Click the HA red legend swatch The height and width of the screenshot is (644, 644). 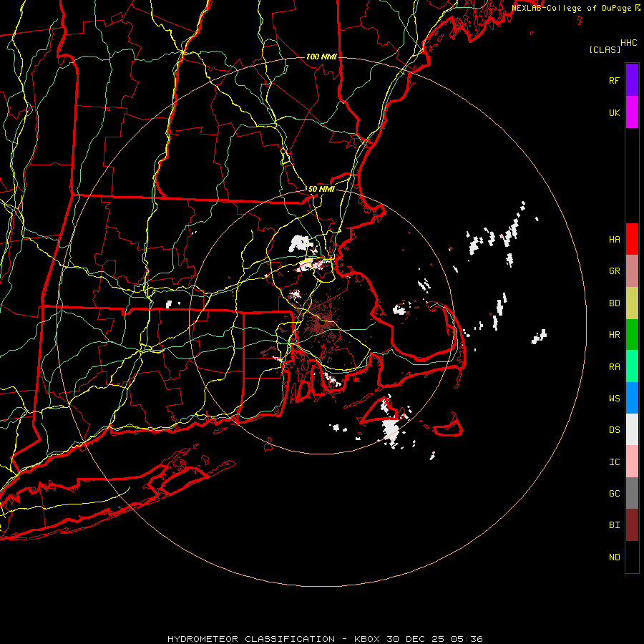(632, 239)
